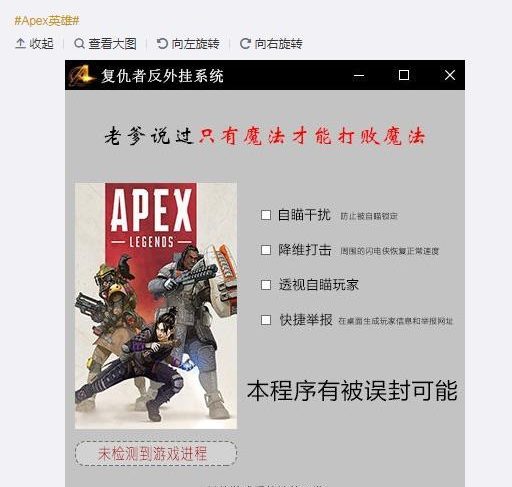The width and height of the screenshot is (512, 487).
Task: Click the Apex Legends cover artwork
Action: (156, 305)
